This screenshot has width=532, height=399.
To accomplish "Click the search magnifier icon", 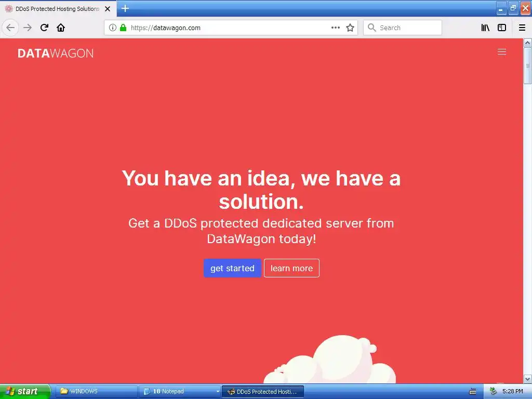I will [x=372, y=28].
